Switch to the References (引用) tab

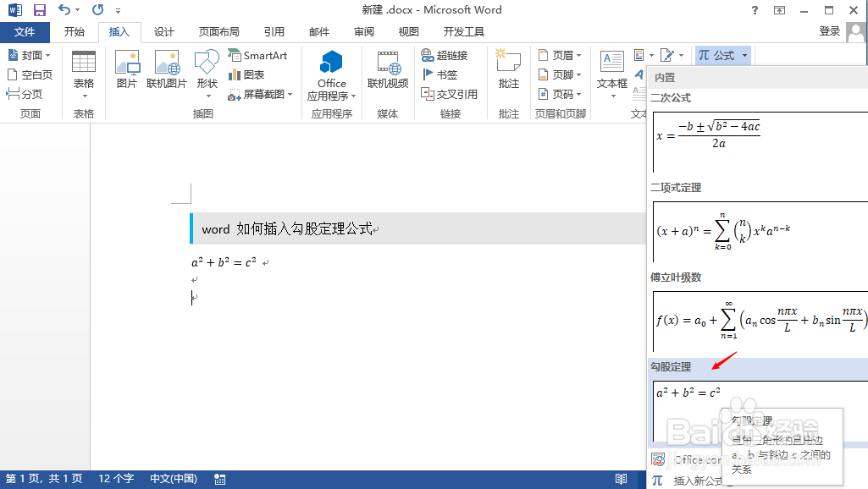pos(274,32)
